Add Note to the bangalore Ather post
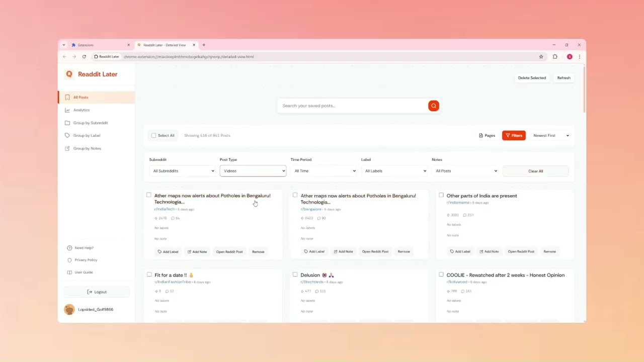Image resolution: width=644 pixels, height=362 pixels. (343, 251)
